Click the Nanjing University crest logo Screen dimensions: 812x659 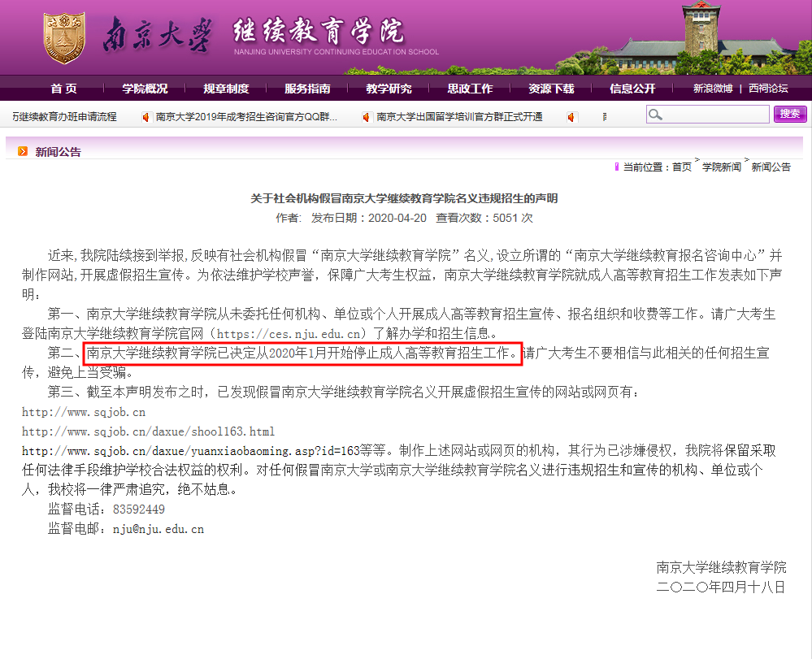[x=64, y=38]
